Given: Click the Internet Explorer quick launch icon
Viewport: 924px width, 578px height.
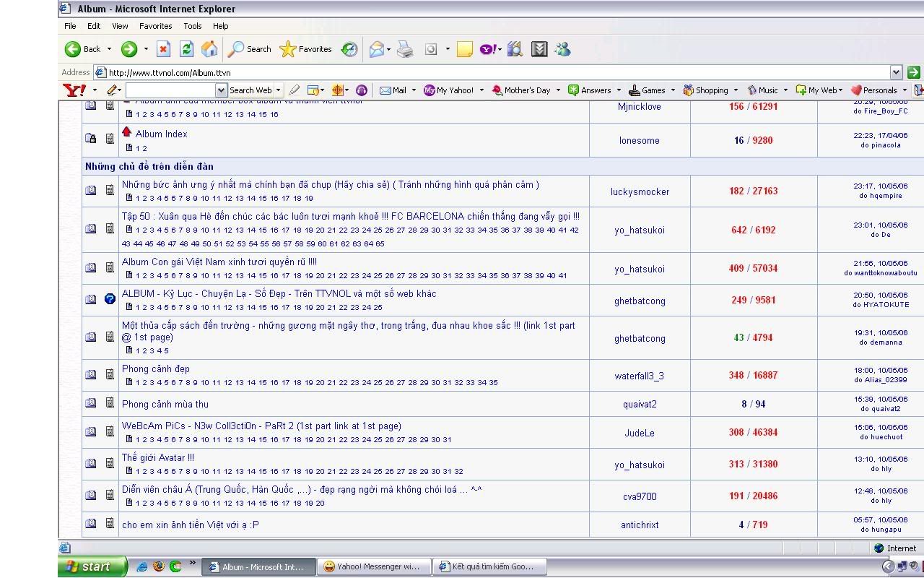Looking at the screenshot, I should pyautogui.click(x=142, y=566).
